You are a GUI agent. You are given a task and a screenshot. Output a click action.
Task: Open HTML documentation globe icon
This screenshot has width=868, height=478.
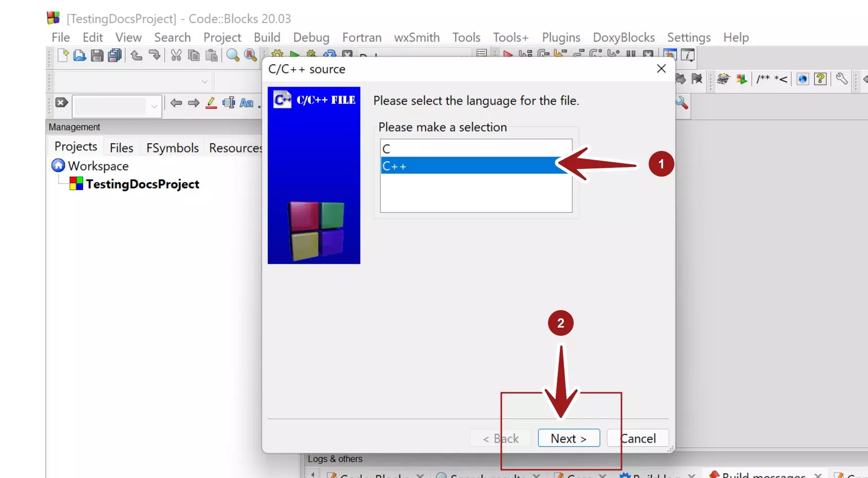point(803,79)
